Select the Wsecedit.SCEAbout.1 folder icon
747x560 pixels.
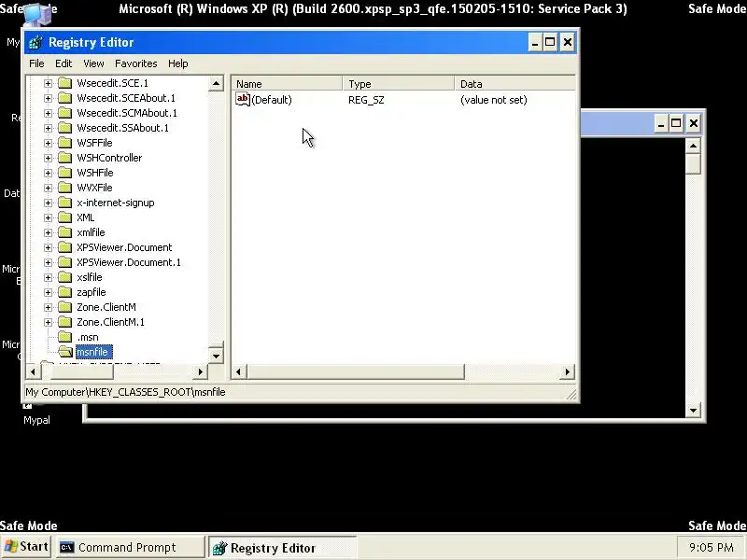(x=64, y=98)
